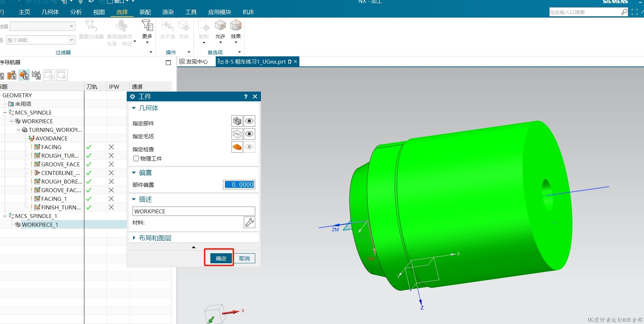This screenshot has height=324, width=644.
Task: Click the Specify Blank (指定毛坯) icon
Action: click(237, 134)
